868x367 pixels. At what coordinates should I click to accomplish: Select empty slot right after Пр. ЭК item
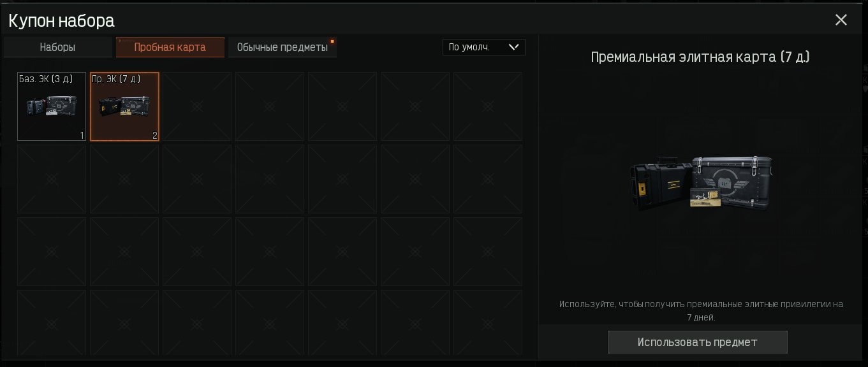coord(197,106)
